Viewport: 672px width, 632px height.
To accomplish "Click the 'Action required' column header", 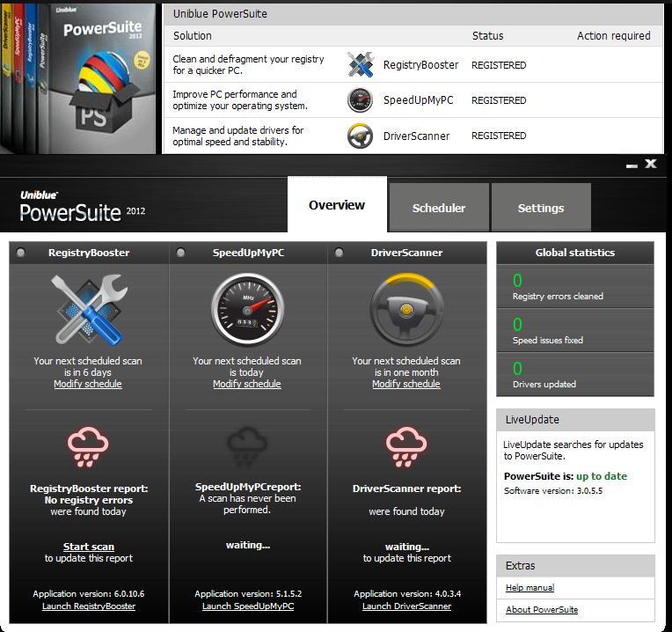I will point(614,35).
